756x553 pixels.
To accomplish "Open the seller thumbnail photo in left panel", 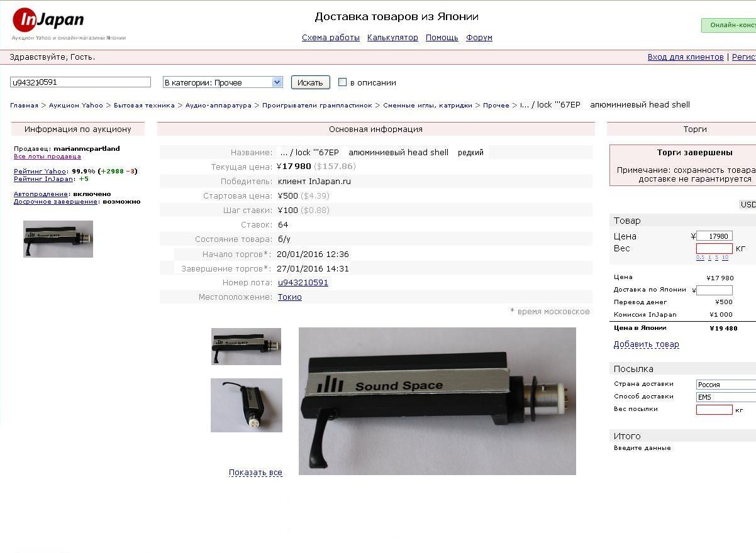I will tap(58, 239).
